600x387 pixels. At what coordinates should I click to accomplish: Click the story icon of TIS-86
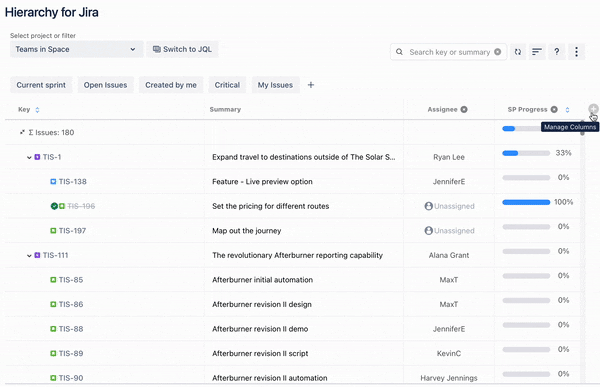tap(53, 304)
